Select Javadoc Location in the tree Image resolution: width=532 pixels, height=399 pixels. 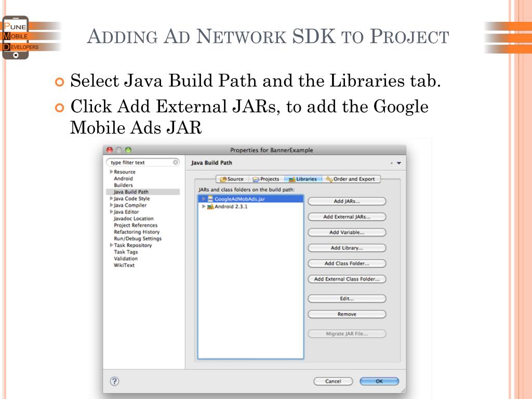(x=134, y=219)
